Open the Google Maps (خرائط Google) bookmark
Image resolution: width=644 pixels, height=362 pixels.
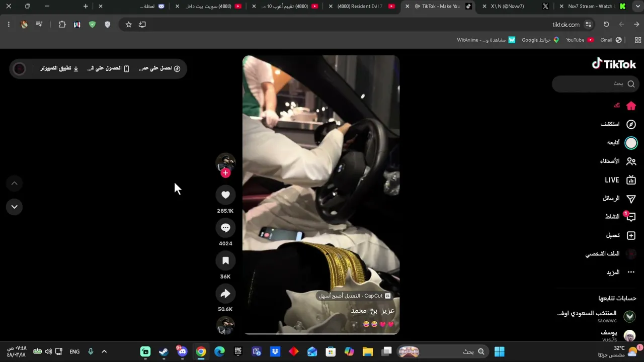coord(540,40)
